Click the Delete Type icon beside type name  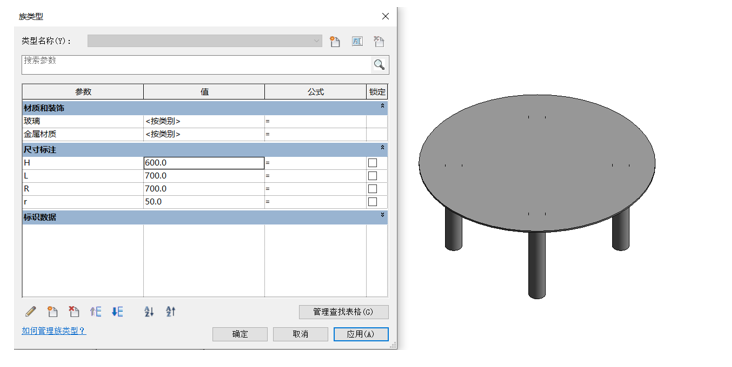click(379, 41)
